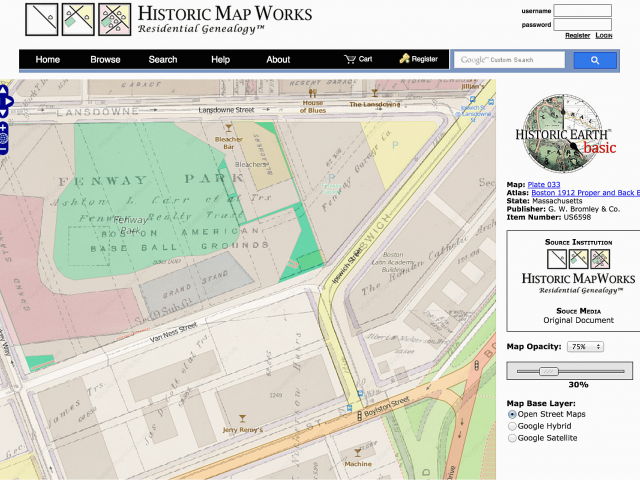Pan the map down with the arrow
640x480 pixels.
[x=3, y=112]
